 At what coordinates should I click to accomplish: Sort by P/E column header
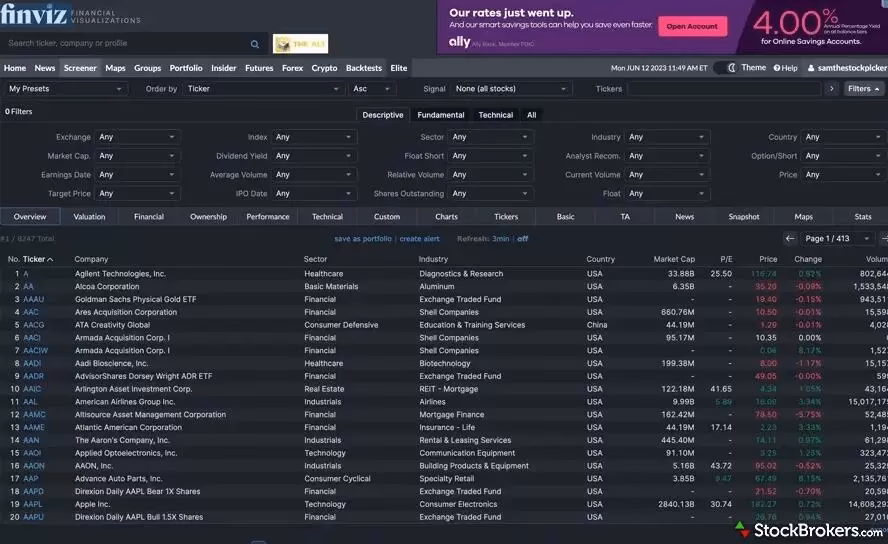click(x=726, y=259)
